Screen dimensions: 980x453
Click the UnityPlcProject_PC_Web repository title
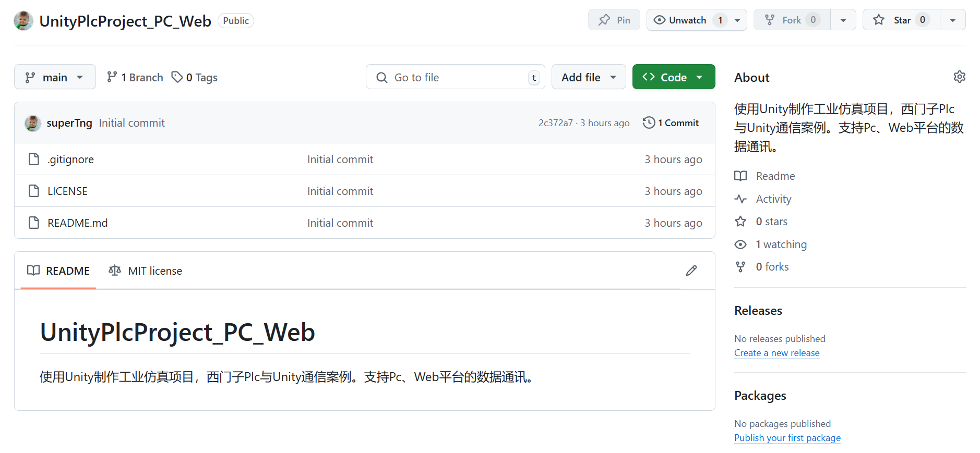click(x=125, y=21)
